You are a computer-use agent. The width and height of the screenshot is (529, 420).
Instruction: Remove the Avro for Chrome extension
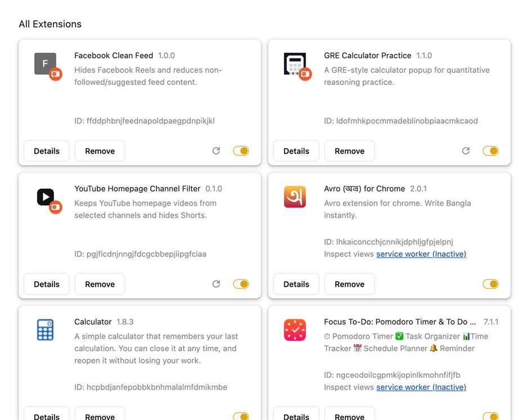click(349, 284)
